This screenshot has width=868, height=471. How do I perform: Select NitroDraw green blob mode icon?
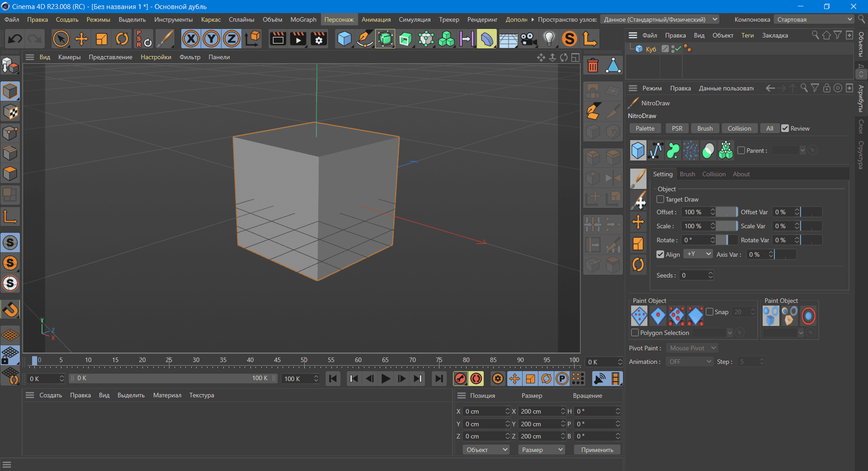coord(673,151)
